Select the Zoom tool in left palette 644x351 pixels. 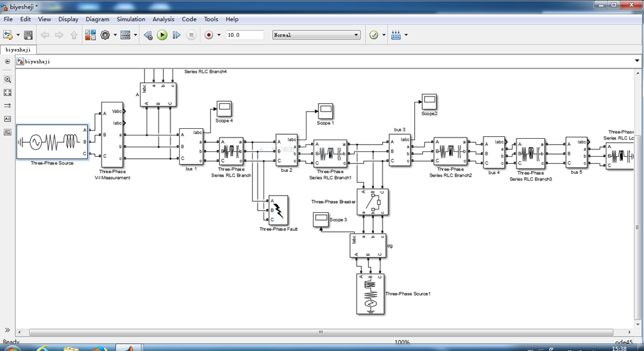coord(7,79)
